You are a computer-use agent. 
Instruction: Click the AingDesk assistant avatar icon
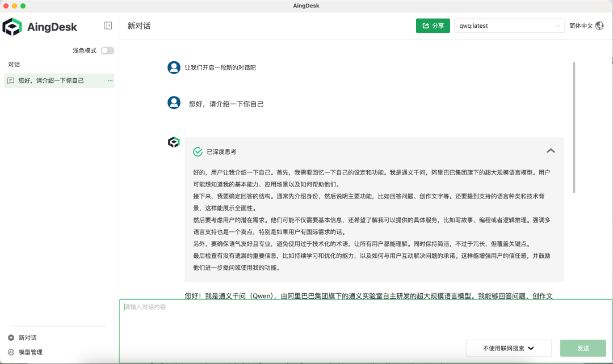(174, 142)
